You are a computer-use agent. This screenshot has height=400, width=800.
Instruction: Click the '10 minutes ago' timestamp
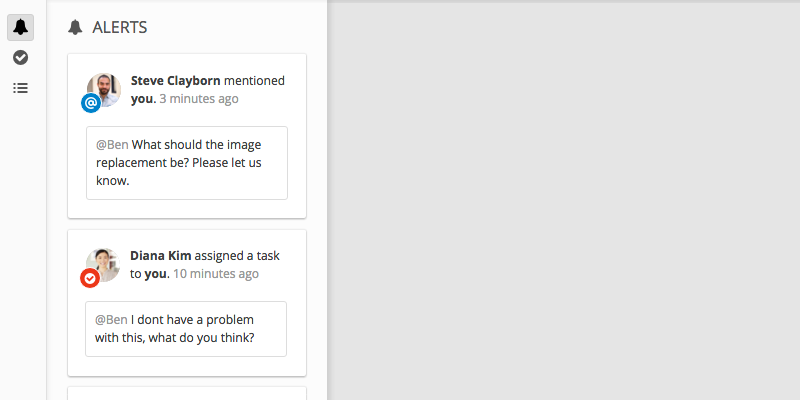(216, 273)
